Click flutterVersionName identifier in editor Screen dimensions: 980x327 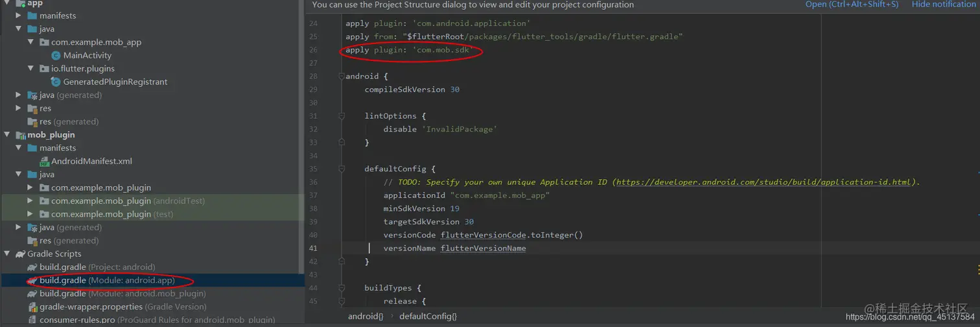483,248
